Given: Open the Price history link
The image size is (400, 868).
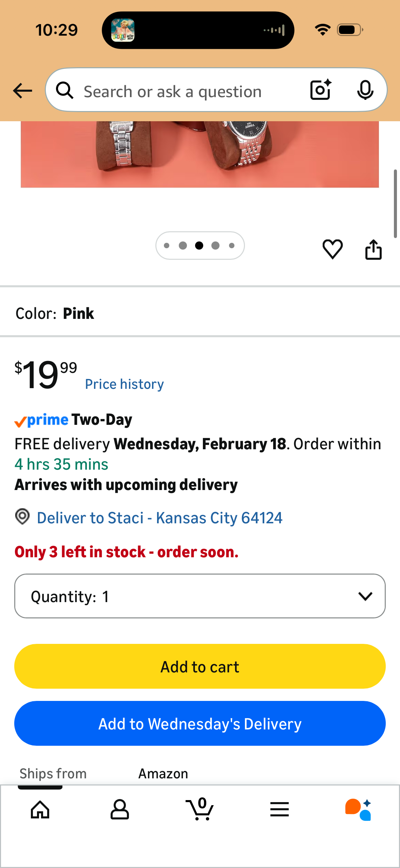Looking at the screenshot, I should click(x=124, y=384).
